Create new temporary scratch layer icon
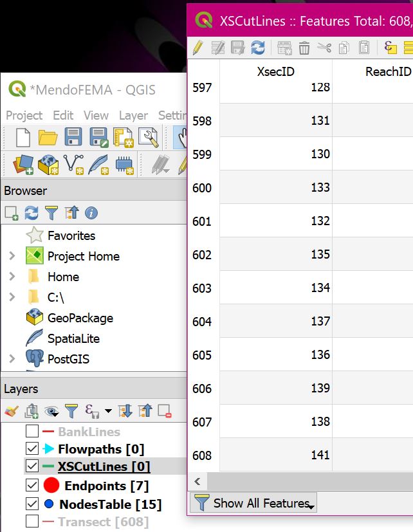 coord(125,165)
